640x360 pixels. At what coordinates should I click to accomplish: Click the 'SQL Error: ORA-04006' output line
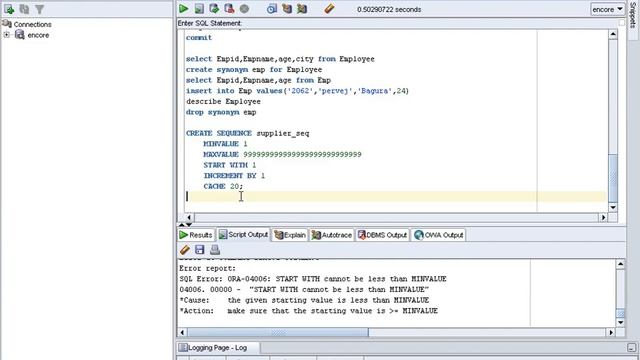click(x=313, y=279)
